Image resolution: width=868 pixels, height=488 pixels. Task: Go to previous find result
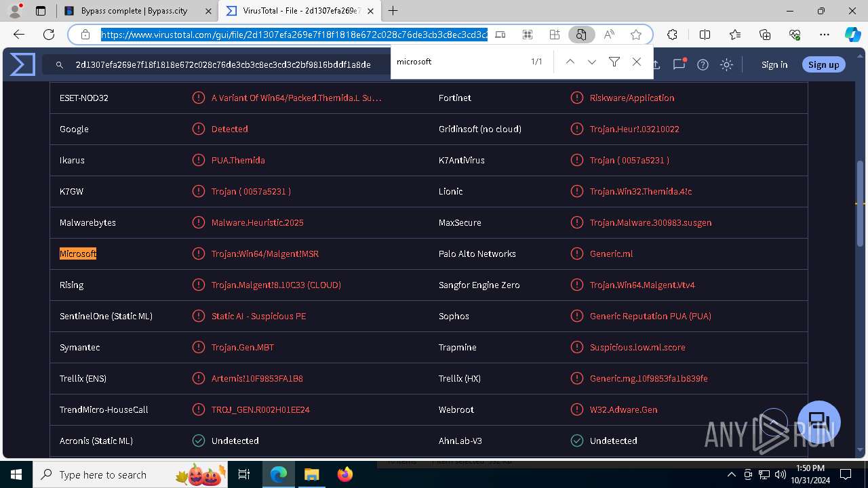pyautogui.click(x=570, y=62)
